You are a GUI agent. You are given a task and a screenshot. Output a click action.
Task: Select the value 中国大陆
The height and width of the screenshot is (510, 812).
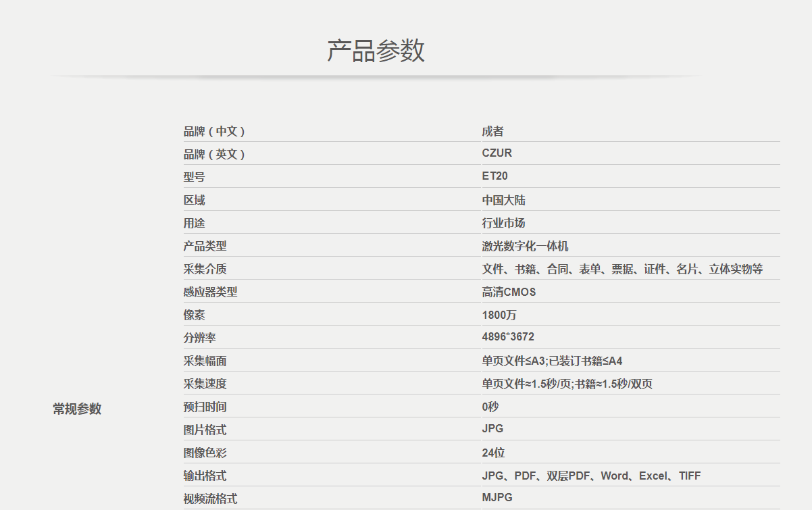point(503,201)
